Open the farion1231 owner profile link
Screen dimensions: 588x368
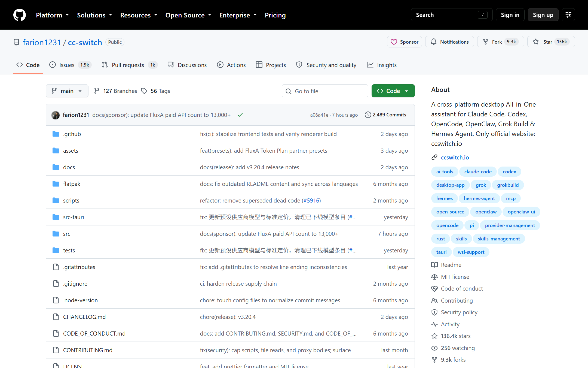pos(42,42)
